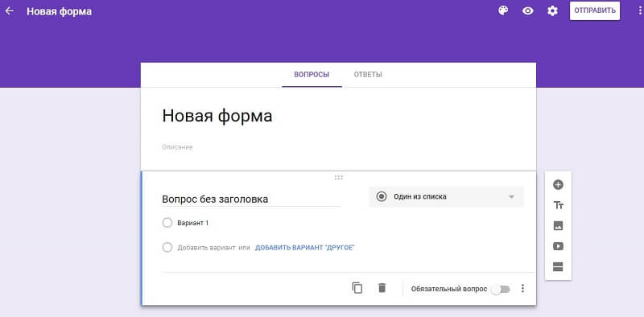Viewport: 644px width, 317px height.
Task: Edit the large Новая форма form title
Action: pos(217,116)
